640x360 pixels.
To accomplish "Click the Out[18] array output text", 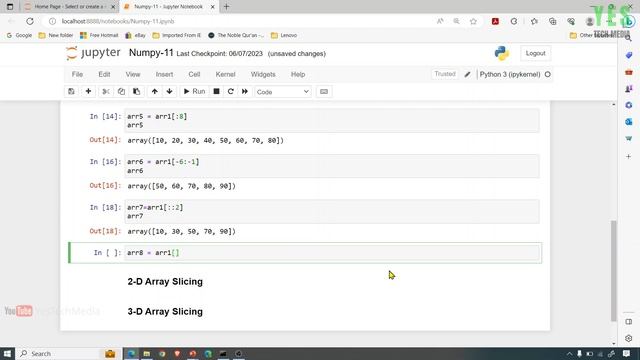I will tap(181, 231).
